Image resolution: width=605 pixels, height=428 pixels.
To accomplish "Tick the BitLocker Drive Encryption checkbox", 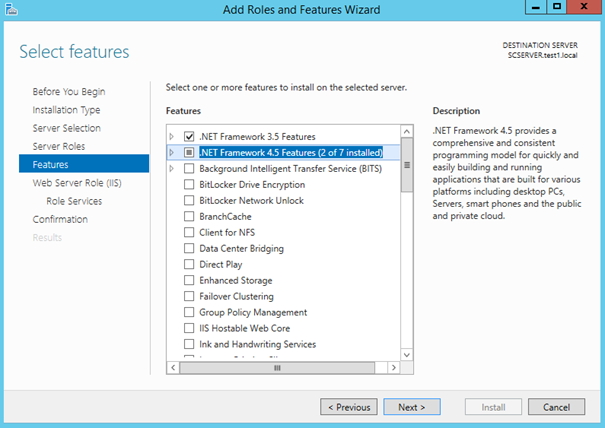I will point(189,184).
